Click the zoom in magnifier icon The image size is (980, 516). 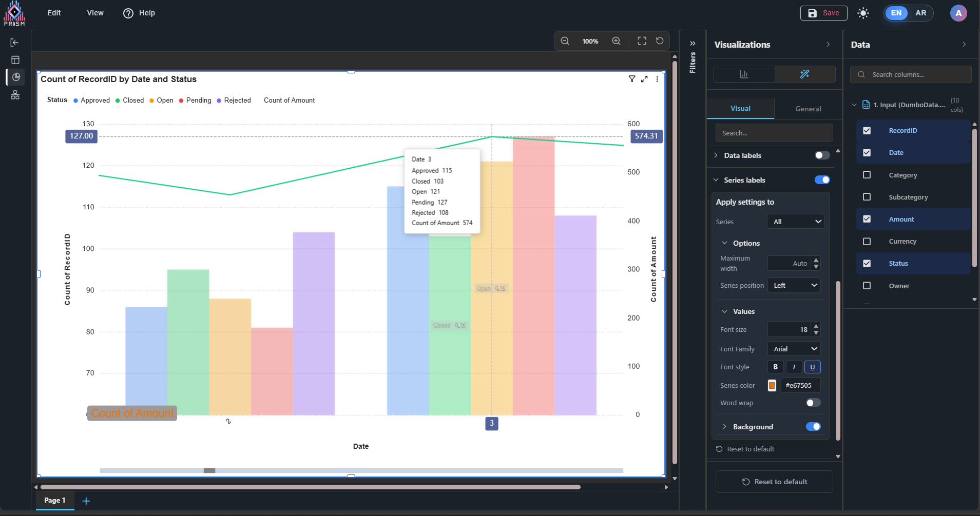(x=616, y=41)
